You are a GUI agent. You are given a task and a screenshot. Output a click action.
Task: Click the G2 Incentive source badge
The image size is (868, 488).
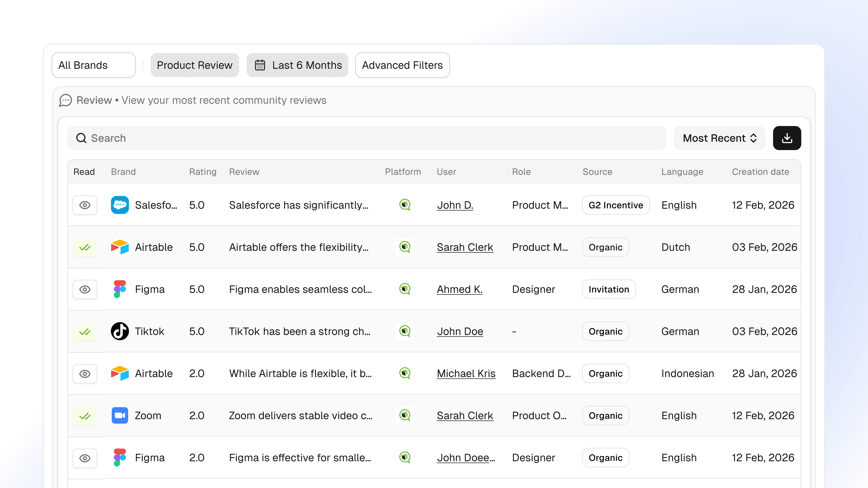tap(615, 205)
